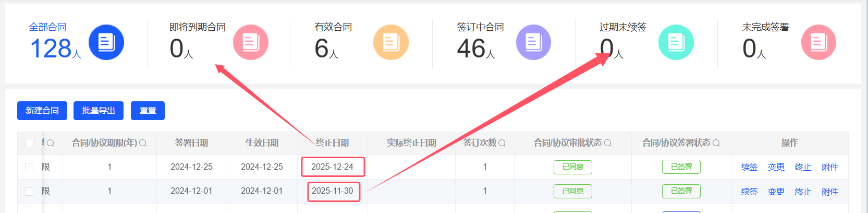Click the 批量导出 button
The image size is (868, 213).
(99, 111)
